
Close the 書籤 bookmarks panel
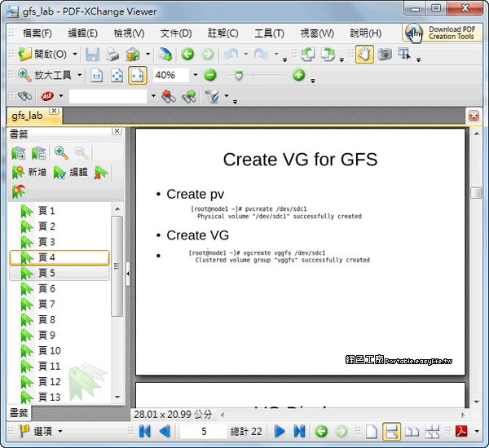point(117,131)
